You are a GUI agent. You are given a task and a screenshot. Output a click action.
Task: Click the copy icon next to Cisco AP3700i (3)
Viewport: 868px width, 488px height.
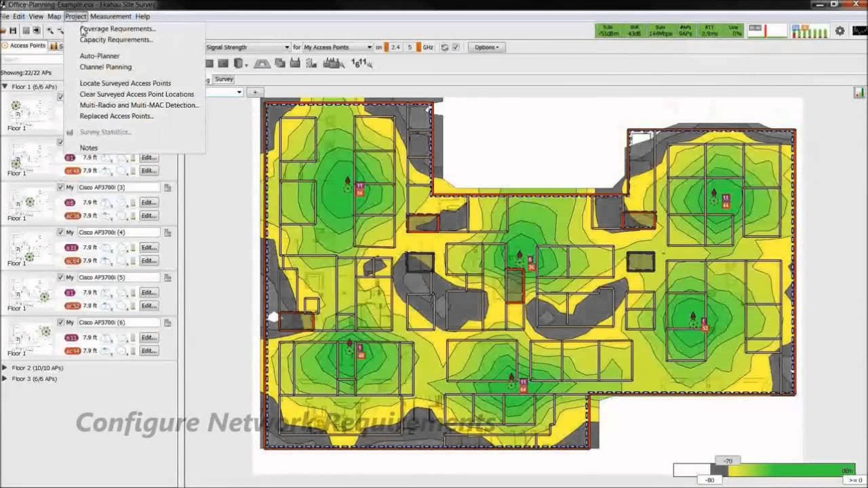coord(167,188)
